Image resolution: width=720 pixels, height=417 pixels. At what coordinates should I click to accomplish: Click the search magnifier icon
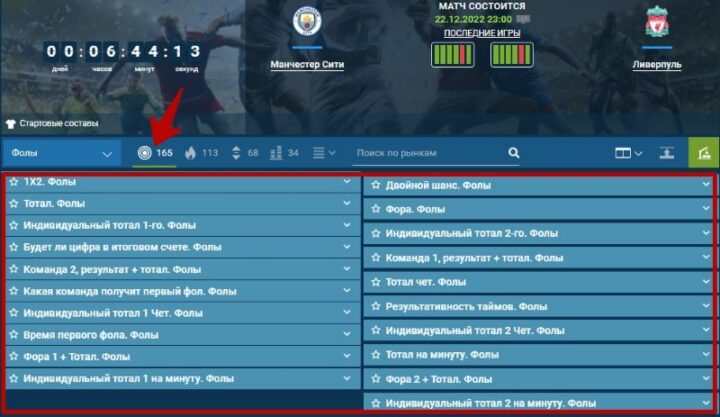click(513, 153)
